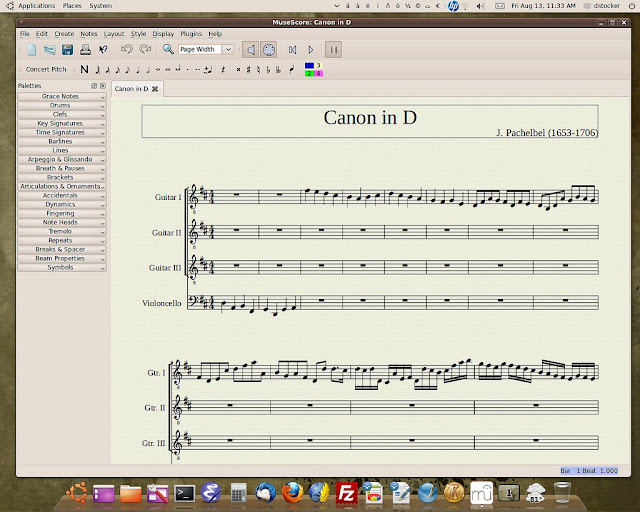Click the magnifying glass zoom icon

tap(168, 49)
